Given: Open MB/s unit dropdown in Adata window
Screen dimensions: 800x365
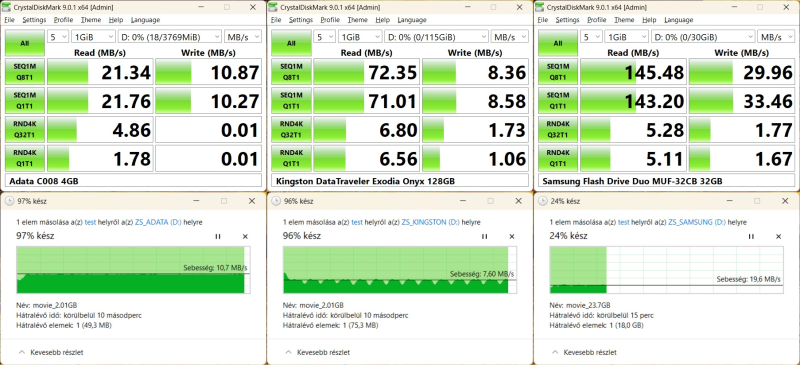Looking at the screenshot, I should coord(243,37).
